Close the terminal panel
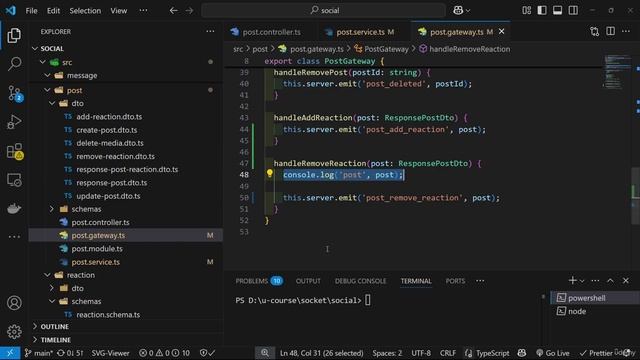 (x=626, y=280)
